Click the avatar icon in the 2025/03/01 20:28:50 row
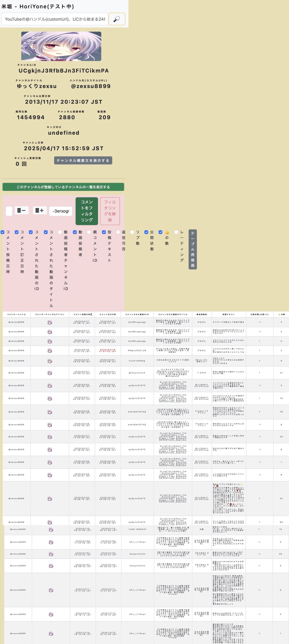The width and height of the screenshot is (289, 644). 50,398
